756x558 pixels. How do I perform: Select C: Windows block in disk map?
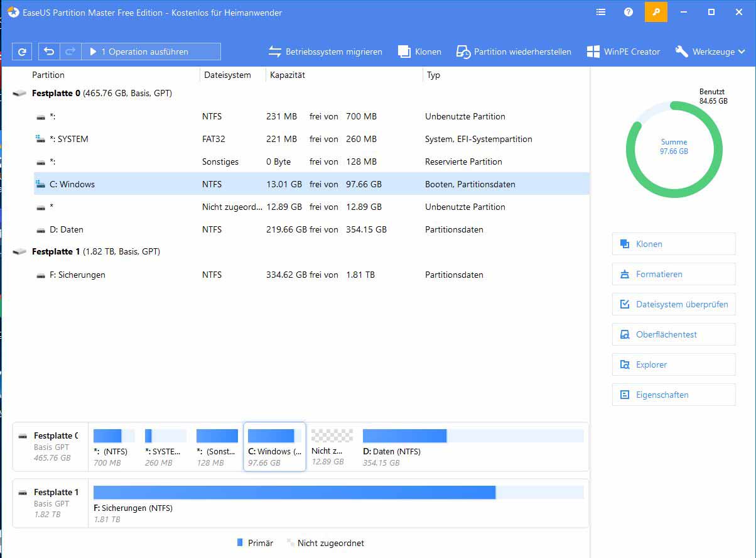point(274,447)
